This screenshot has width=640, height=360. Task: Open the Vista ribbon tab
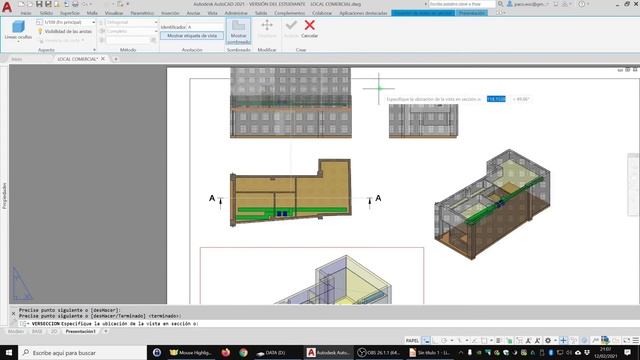coord(213,13)
